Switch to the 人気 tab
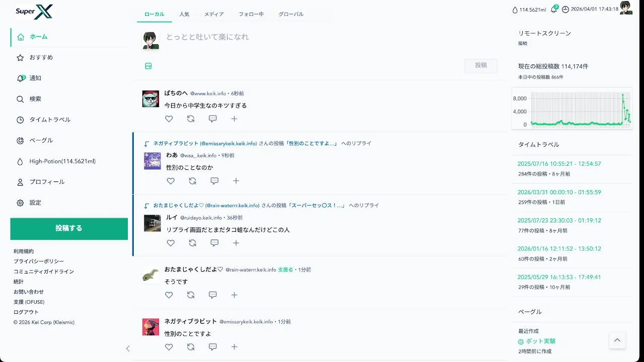Screen dimensions: 644x362 (184, 14)
